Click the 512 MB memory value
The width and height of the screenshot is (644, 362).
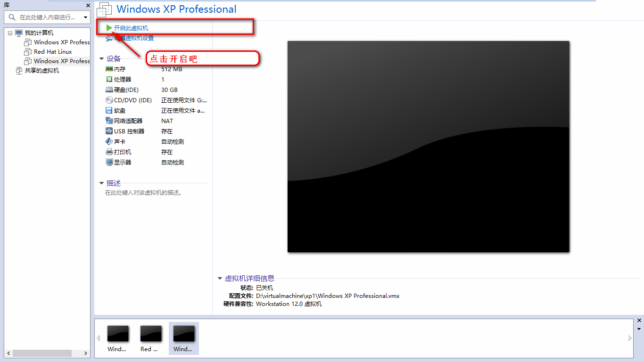pos(172,69)
